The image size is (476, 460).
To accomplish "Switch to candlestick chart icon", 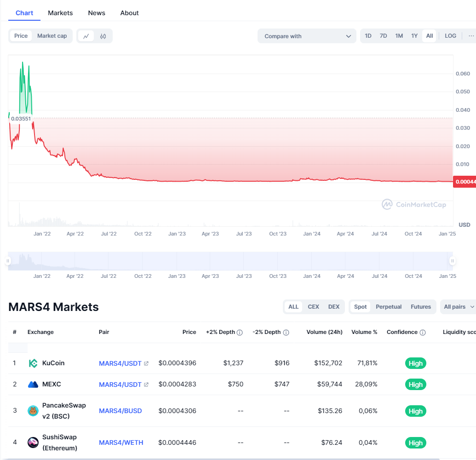I will [x=103, y=36].
